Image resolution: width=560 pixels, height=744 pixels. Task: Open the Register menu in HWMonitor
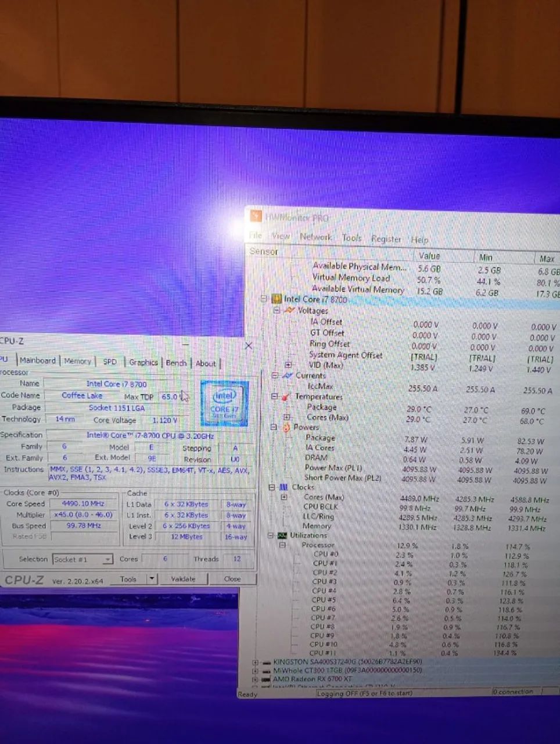pos(386,238)
